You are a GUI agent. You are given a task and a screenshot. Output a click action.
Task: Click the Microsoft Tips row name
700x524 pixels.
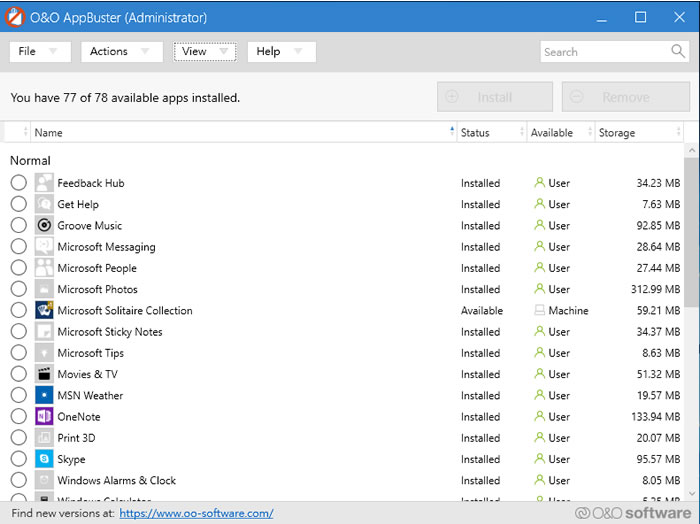(91, 353)
